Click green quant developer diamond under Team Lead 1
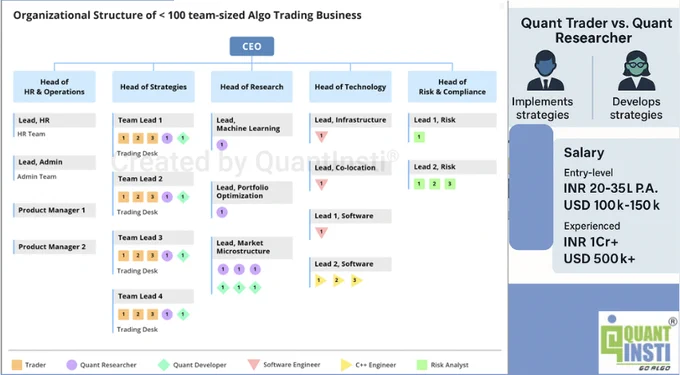Viewport: 680px width, 375px height. (183, 138)
